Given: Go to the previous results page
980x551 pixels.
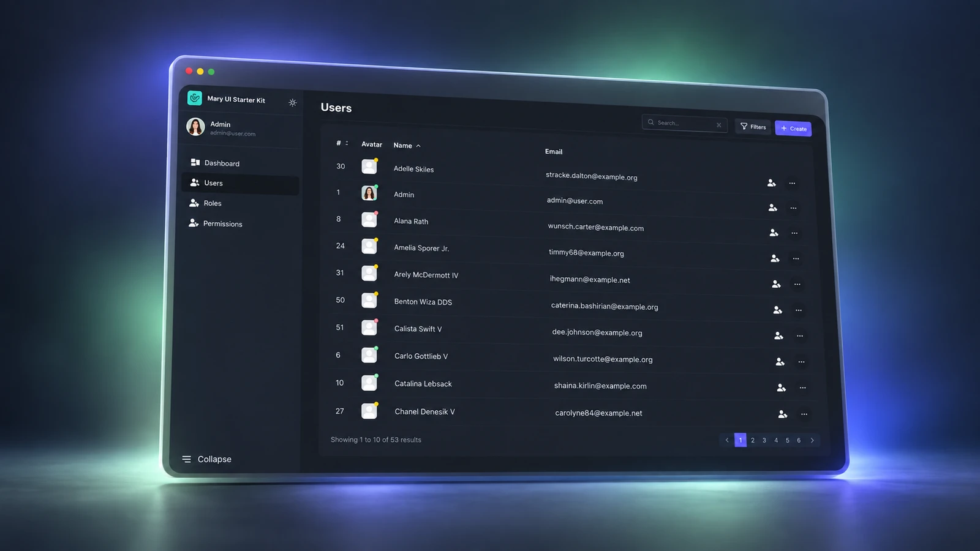Looking at the screenshot, I should click(727, 440).
